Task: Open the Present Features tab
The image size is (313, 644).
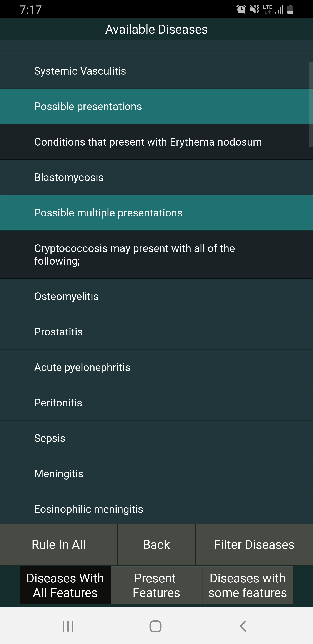Action: (x=156, y=585)
